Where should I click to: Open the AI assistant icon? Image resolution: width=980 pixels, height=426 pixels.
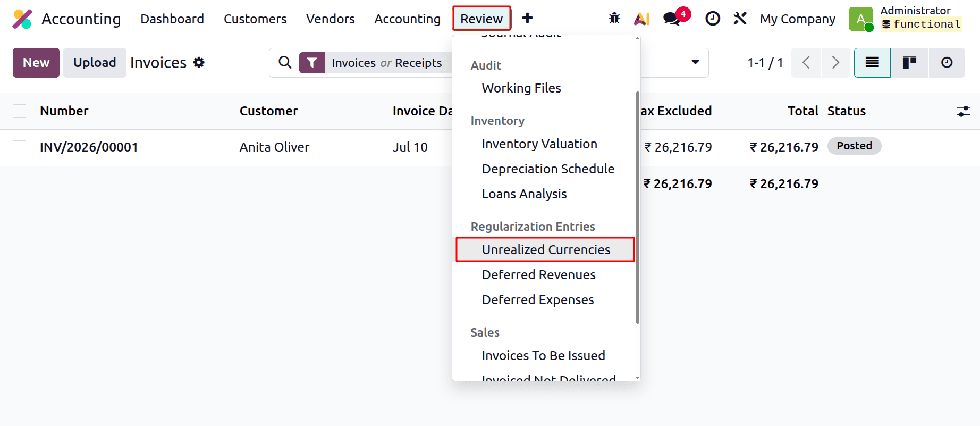point(642,19)
